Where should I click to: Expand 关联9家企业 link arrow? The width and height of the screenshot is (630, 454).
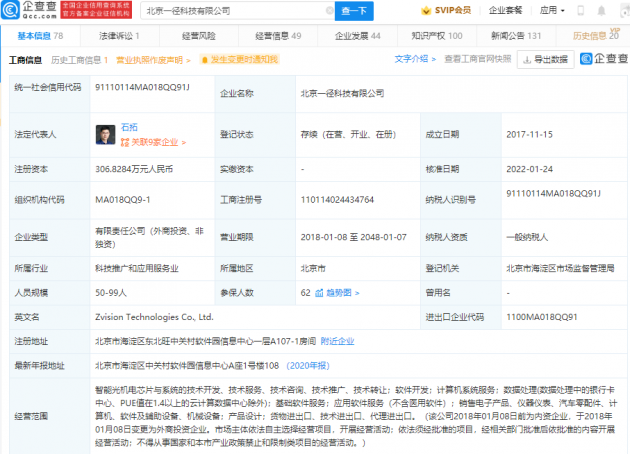(x=184, y=143)
